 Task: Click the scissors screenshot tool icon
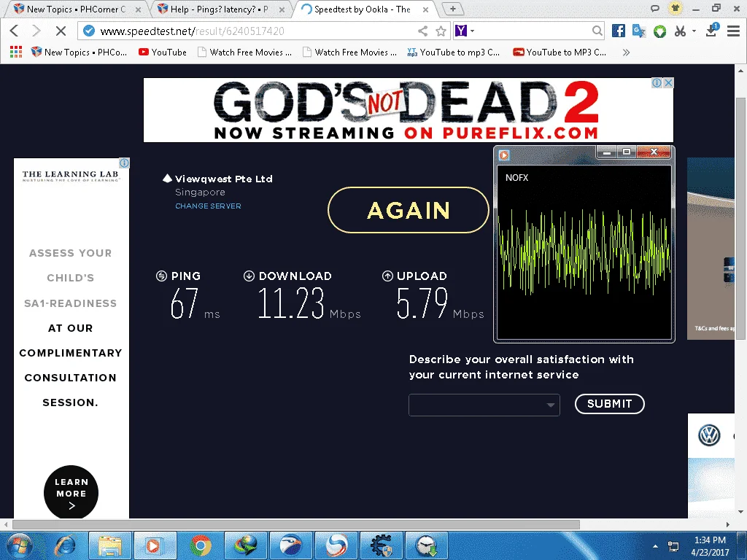point(680,31)
